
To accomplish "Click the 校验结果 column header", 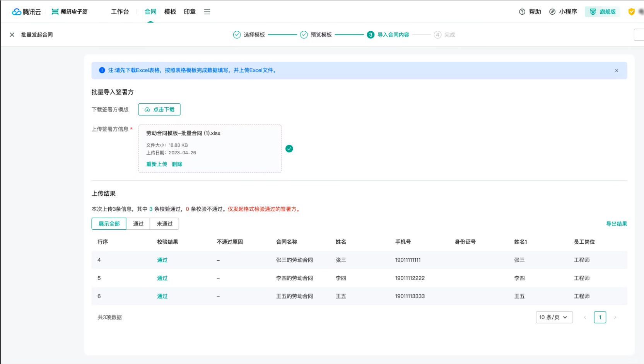I will (167, 242).
